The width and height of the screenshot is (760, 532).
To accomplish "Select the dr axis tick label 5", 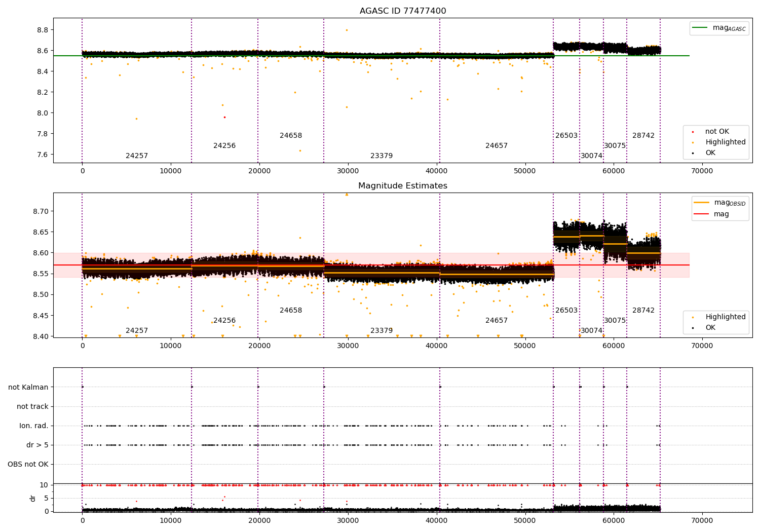I will coord(46,499).
